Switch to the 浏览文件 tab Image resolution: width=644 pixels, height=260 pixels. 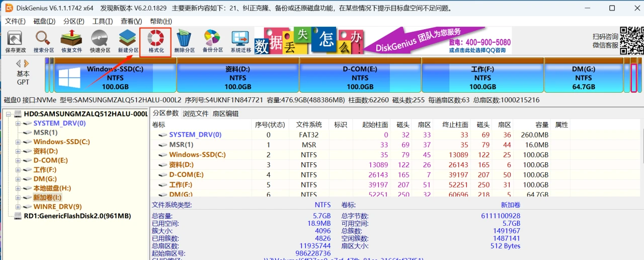pyautogui.click(x=195, y=113)
